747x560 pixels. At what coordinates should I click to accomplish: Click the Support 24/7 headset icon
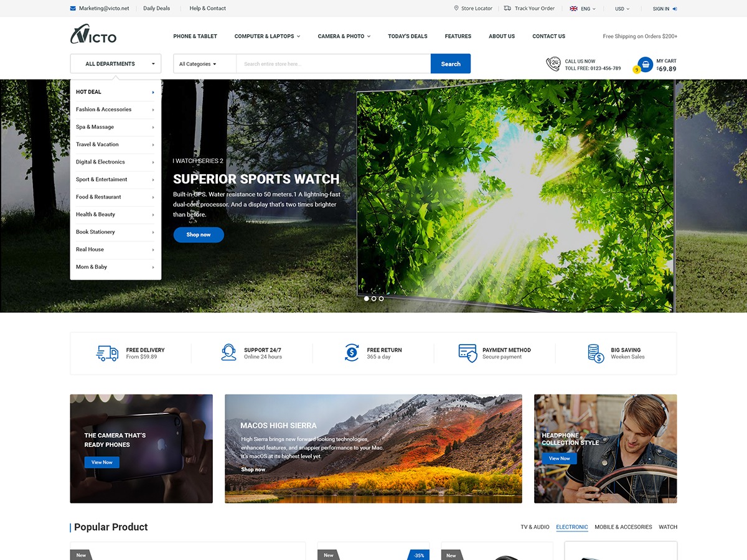click(x=228, y=353)
